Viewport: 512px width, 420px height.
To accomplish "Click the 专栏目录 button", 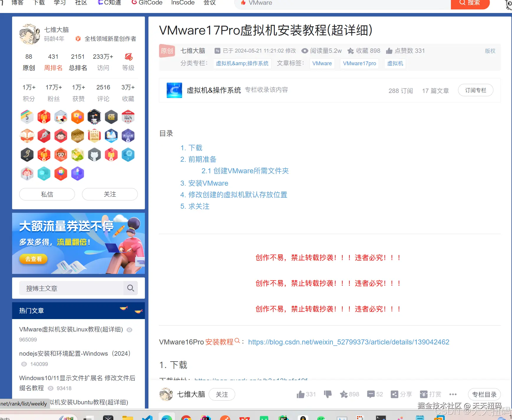I will 485,395.
